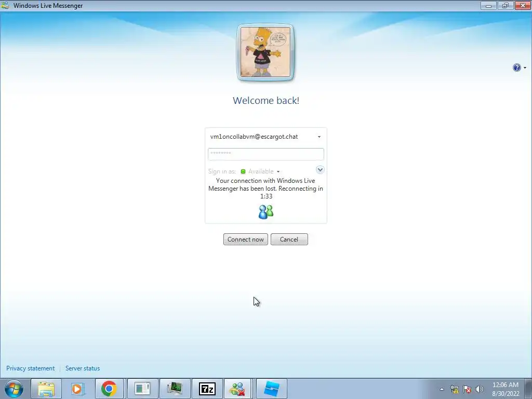Click the volume speaker tray icon
Image resolution: width=532 pixels, height=399 pixels.
click(480, 389)
